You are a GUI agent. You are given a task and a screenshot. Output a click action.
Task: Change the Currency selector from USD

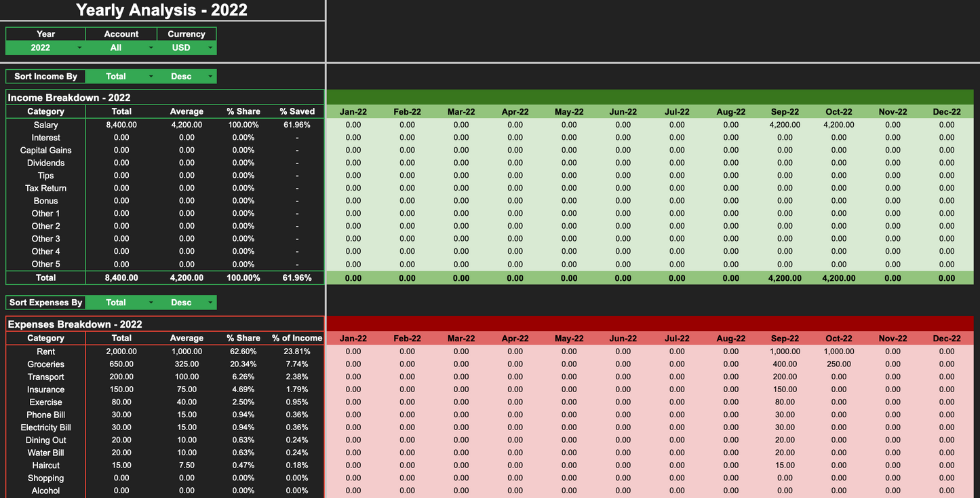click(x=180, y=47)
